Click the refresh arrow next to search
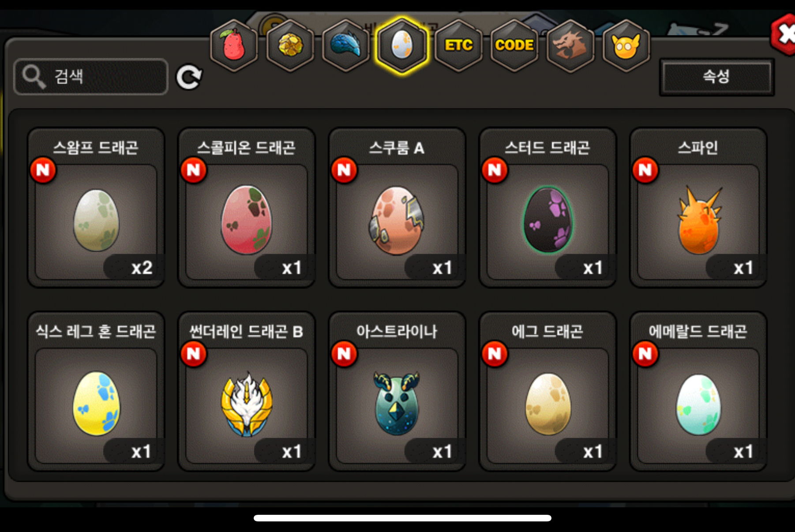795x532 pixels. coord(189,77)
